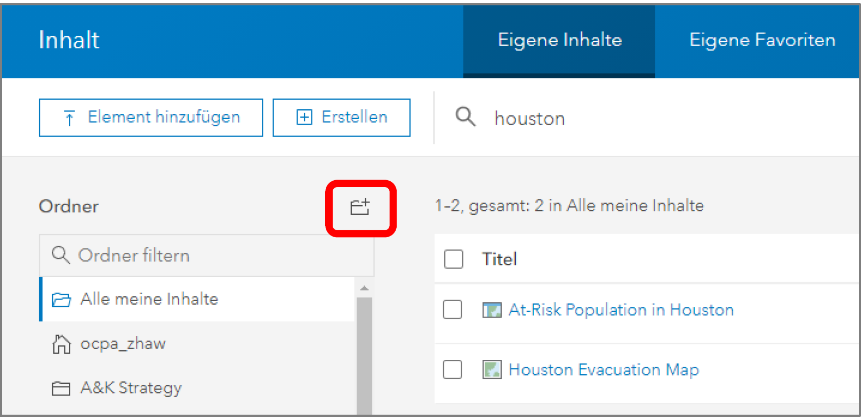Click the home icon next to ocpa_zhaw
868x420 pixels.
[x=61, y=344]
